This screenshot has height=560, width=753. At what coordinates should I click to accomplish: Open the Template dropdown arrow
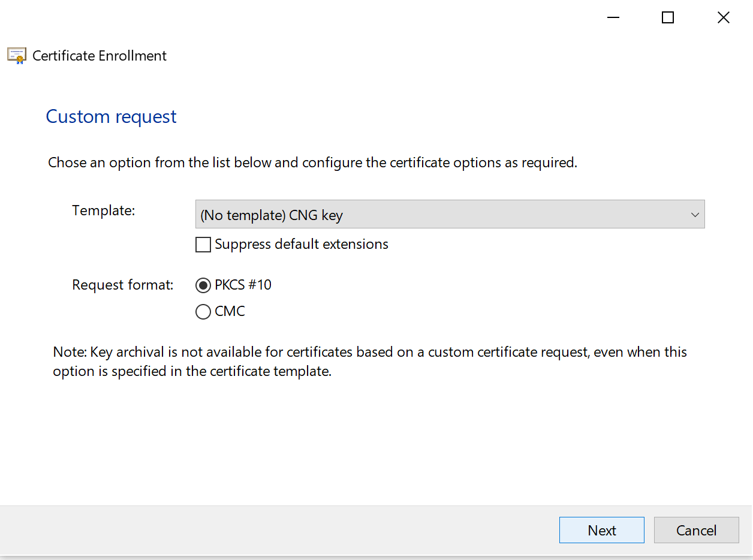tap(694, 214)
